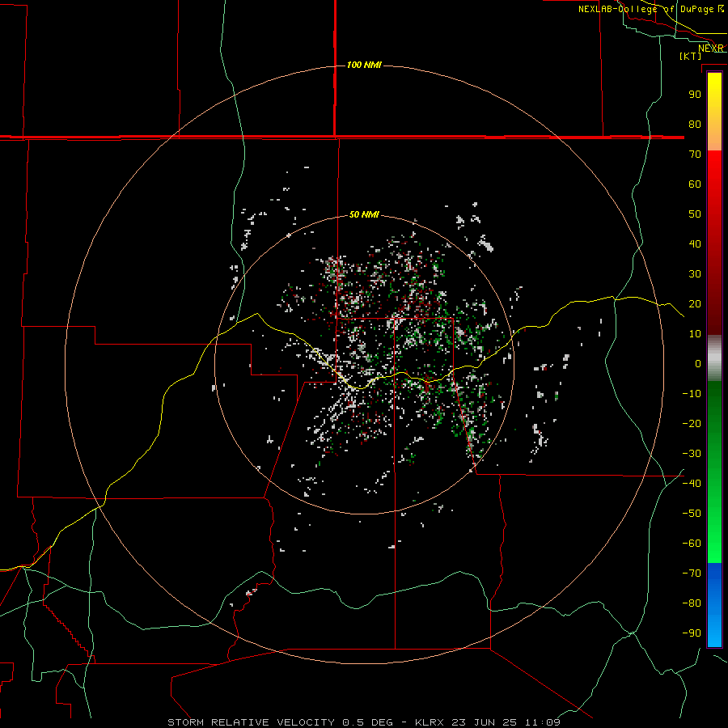This screenshot has height=728, width=728.
Task: Click the -70 value on velocity scale
Action: click(x=692, y=574)
